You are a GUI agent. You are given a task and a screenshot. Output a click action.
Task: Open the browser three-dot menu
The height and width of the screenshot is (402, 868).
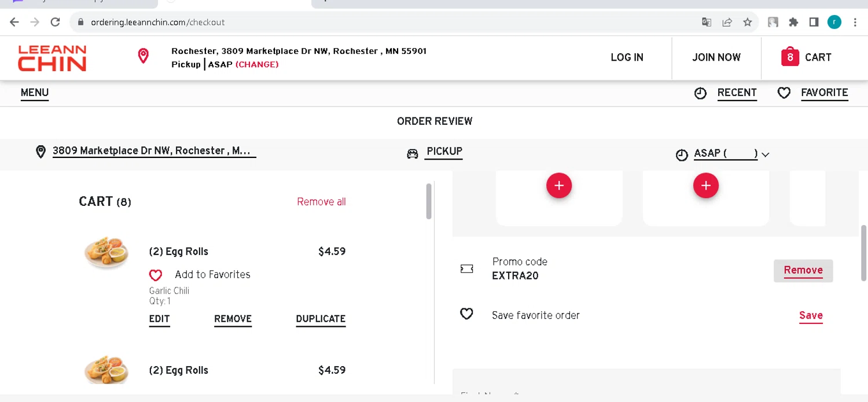[x=855, y=22]
